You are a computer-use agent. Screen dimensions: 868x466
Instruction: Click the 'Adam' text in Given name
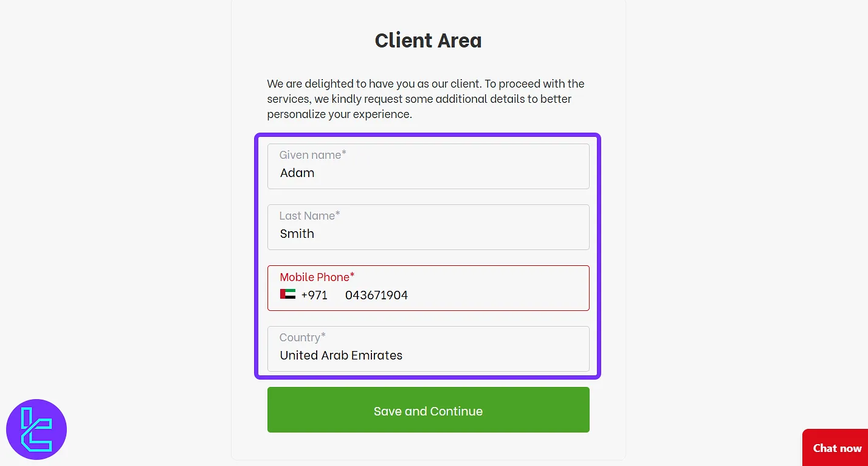[x=297, y=173]
